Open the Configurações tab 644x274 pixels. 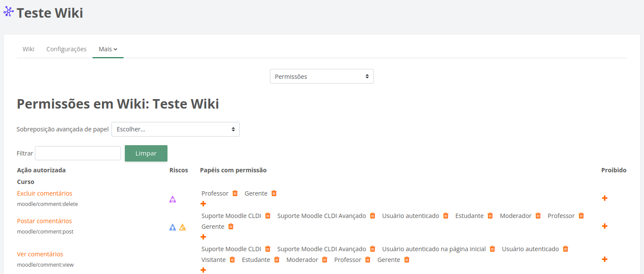(66, 49)
